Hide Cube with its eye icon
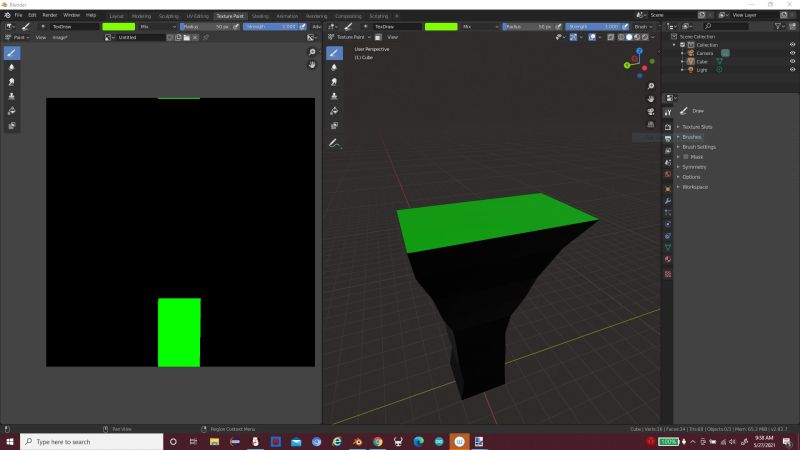 click(x=792, y=61)
